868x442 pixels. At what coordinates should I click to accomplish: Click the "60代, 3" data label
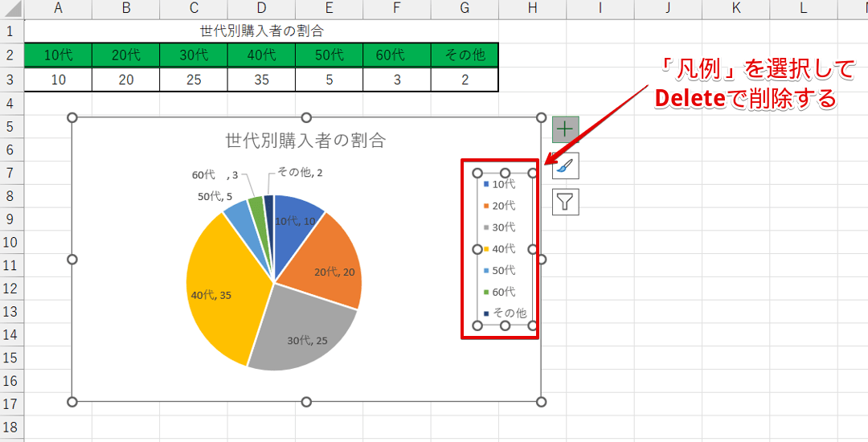pyautogui.click(x=214, y=174)
